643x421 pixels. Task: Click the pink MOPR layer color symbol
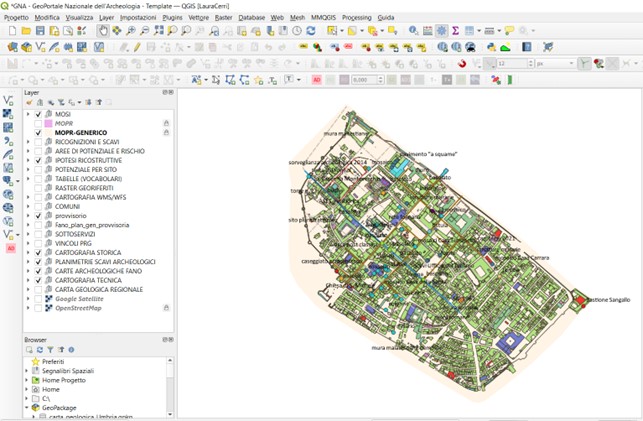click(47, 123)
